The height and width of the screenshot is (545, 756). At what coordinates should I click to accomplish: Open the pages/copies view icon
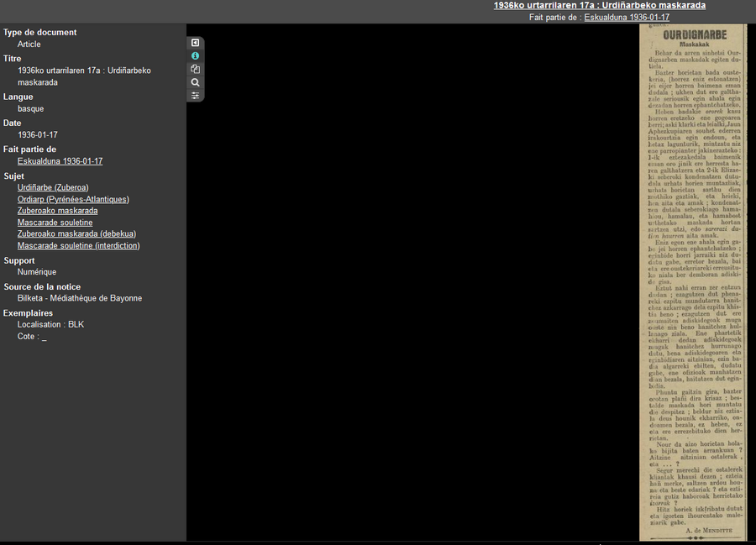pyautogui.click(x=195, y=70)
